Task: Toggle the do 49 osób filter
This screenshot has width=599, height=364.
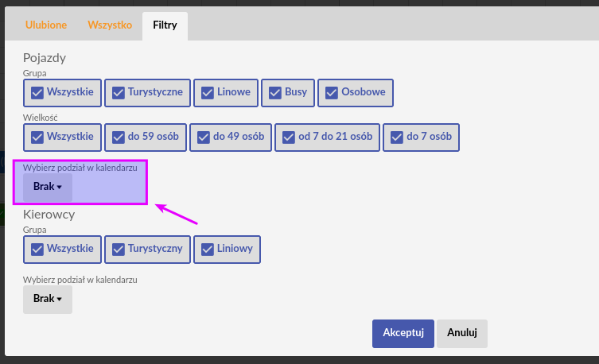Action: [231, 137]
